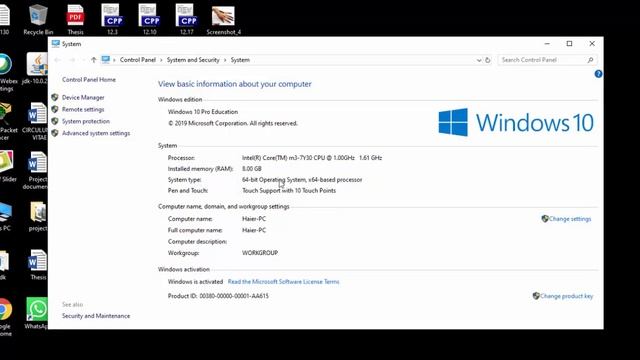Screen dimensions: 640x360
Task: Select the Google Chrome desktop shortcut
Action: tap(5, 316)
